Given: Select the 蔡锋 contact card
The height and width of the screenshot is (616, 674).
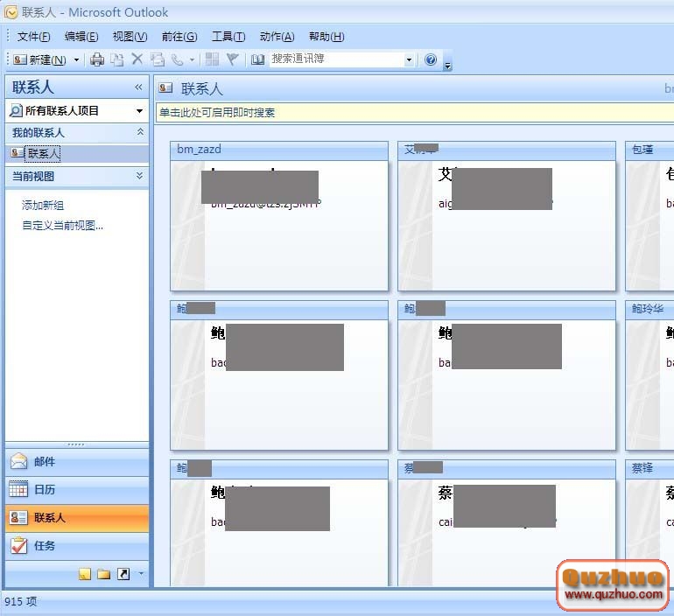Looking at the screenshot, I should (649, 522).
